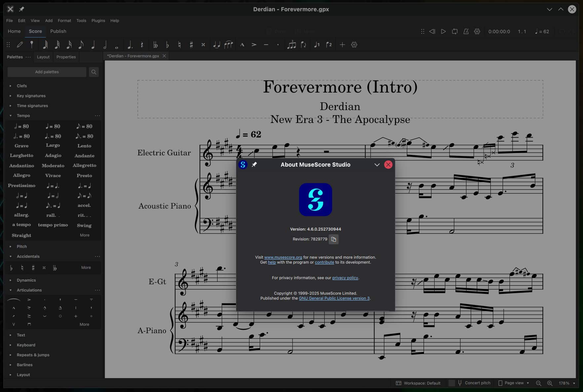Toggle the pin on the About dialog
This screenshot has width=583, height=392.
point(255,165)
